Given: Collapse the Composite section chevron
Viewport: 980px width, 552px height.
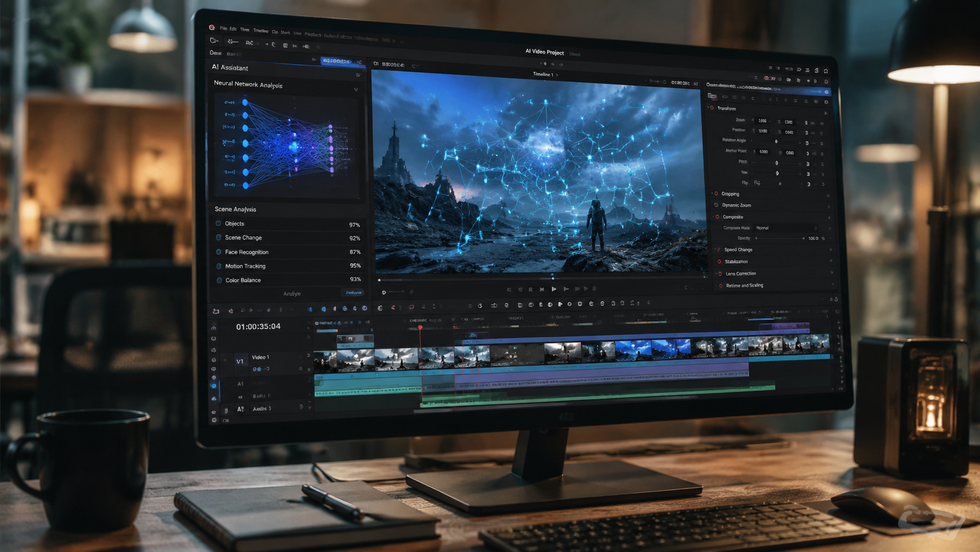Looking at the screenshot, I should (x=829, y=218).
